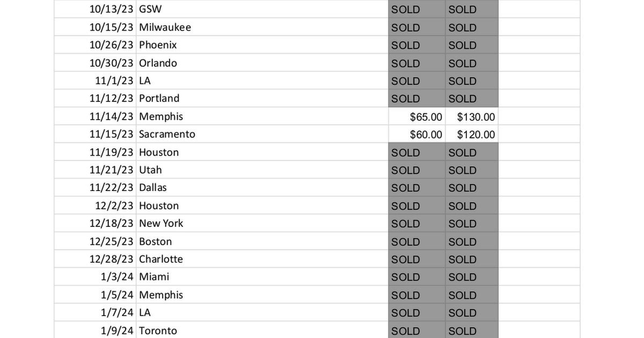Click the Toronto cell

pyautogui.click(x=158, y=330)
